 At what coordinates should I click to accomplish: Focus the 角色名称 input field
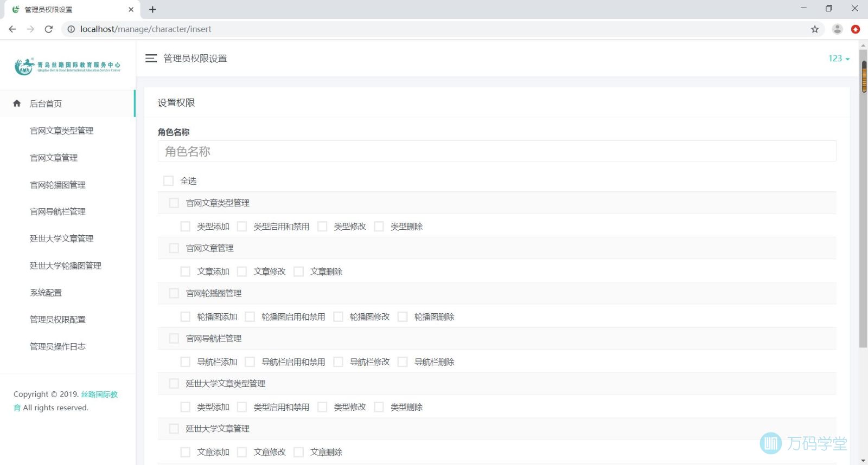pyautogui.click(x=497, y=151)
